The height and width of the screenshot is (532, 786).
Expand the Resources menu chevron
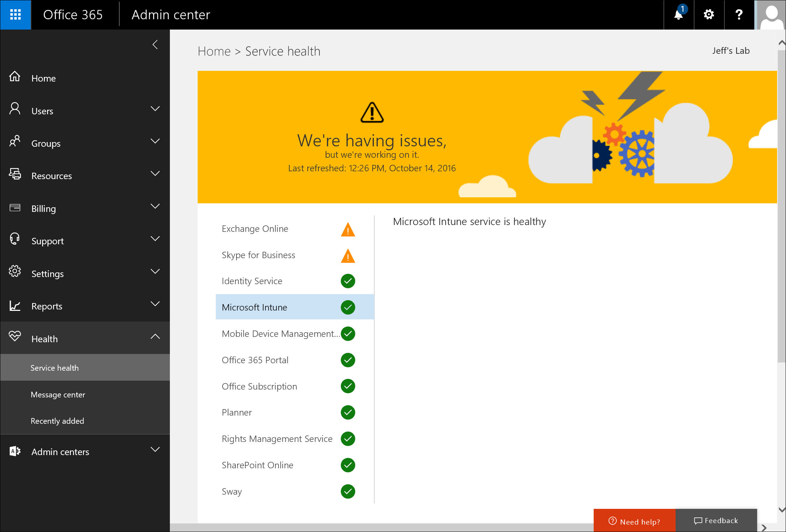coord(155,174)
